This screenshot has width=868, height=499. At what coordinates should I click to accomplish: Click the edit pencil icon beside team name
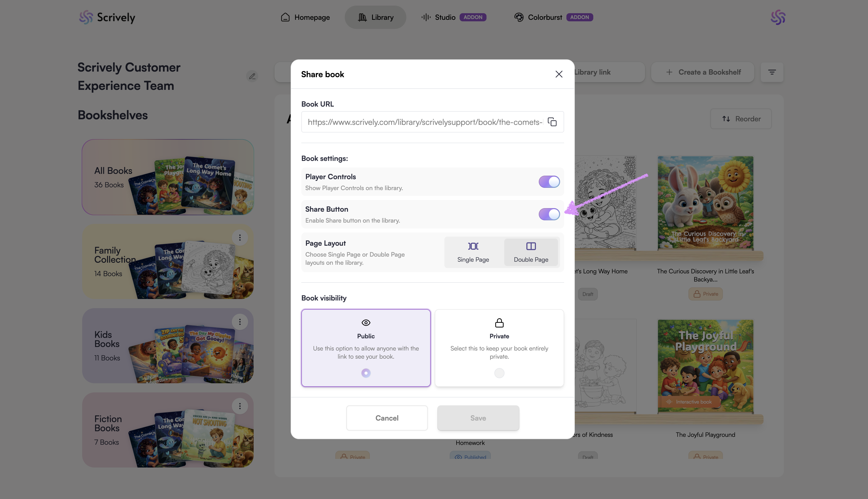(x=252, y=76)
